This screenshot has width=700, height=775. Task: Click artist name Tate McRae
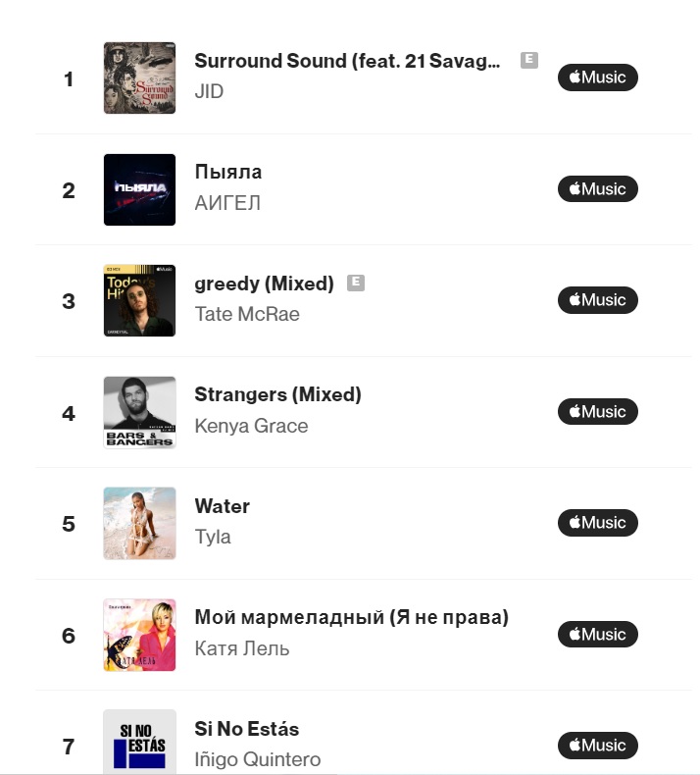click(x=247, y=314)
